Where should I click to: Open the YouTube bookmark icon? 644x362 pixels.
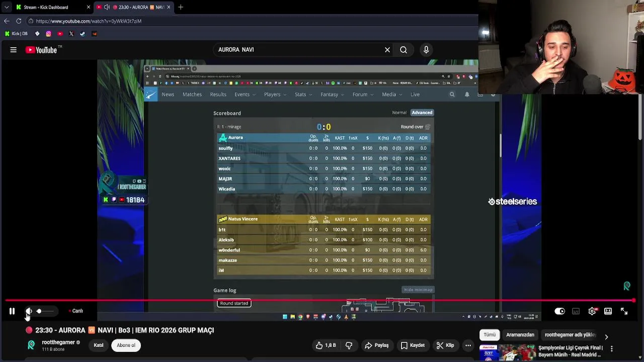[x=60, y=34]
